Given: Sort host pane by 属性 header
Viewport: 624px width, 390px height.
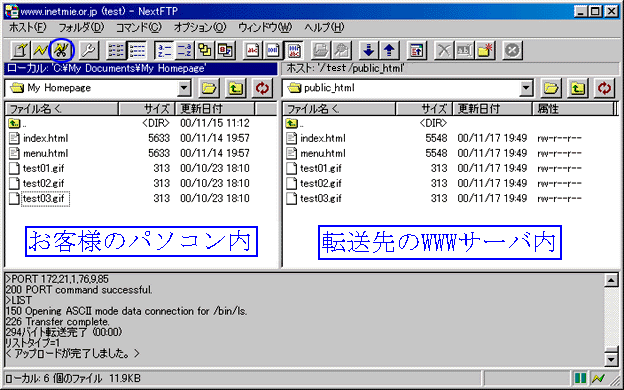Looking at the screenshot, I should coord(573,109).
